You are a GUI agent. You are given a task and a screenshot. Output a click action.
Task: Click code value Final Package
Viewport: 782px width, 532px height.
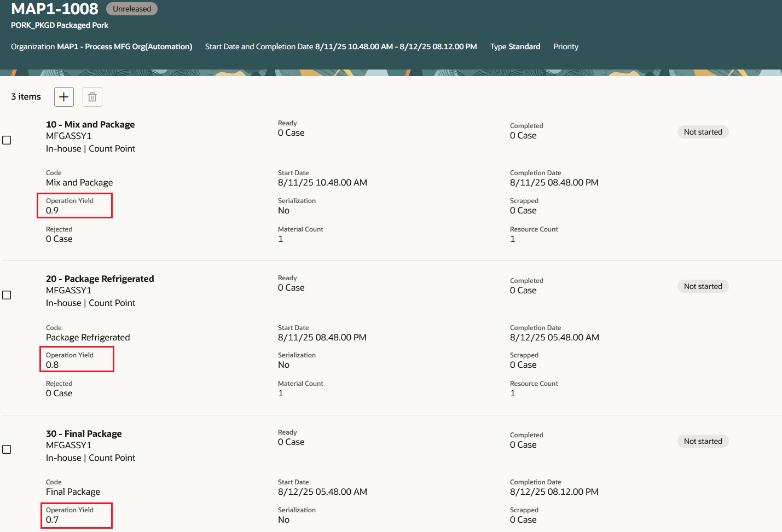tap(73, 492)
